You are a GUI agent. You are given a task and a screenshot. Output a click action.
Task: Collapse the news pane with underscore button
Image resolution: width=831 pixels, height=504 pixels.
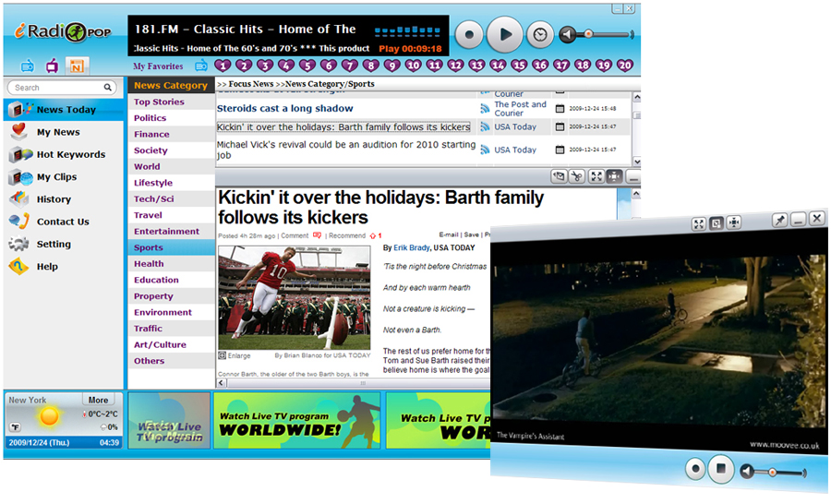[632, 177]
